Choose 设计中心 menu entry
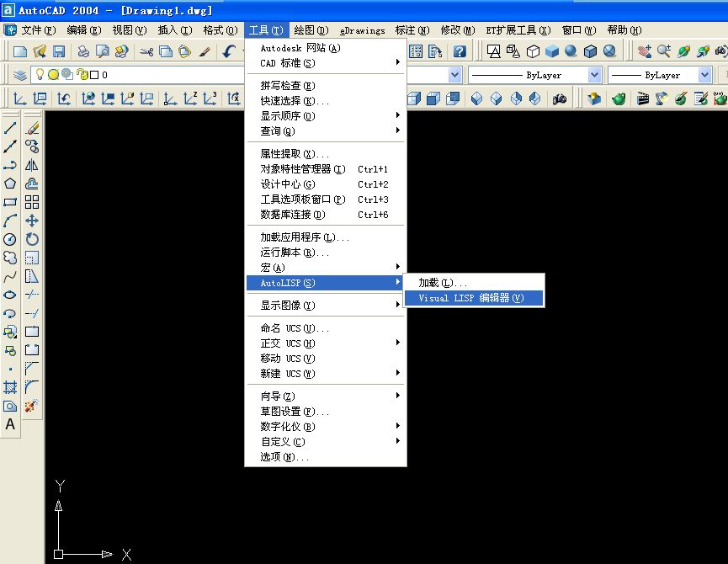This screenshot has height=564, width=728. 326,184
